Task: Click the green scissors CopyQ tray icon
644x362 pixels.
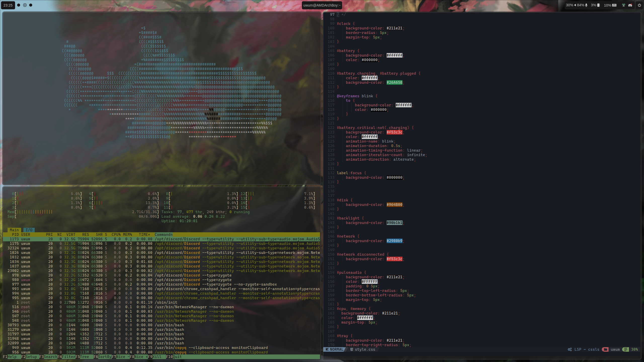Action: [x=624, y=5]
